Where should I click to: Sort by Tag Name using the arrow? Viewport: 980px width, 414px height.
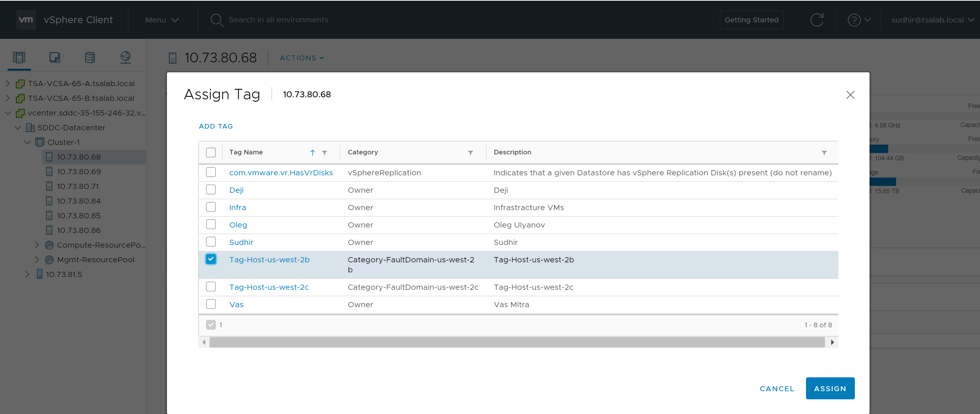click(312, 153)
